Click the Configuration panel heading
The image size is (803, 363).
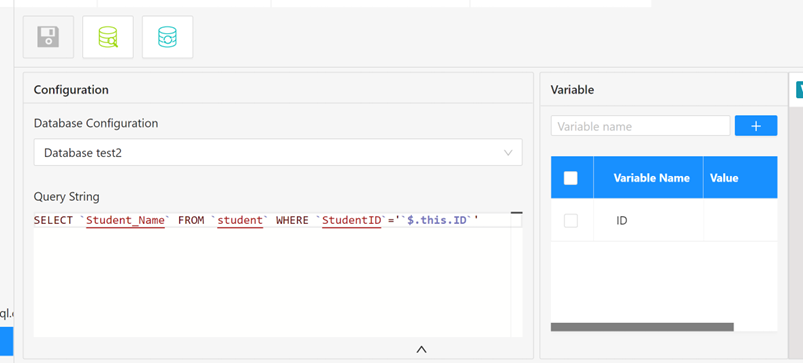[x=71, y=90]
